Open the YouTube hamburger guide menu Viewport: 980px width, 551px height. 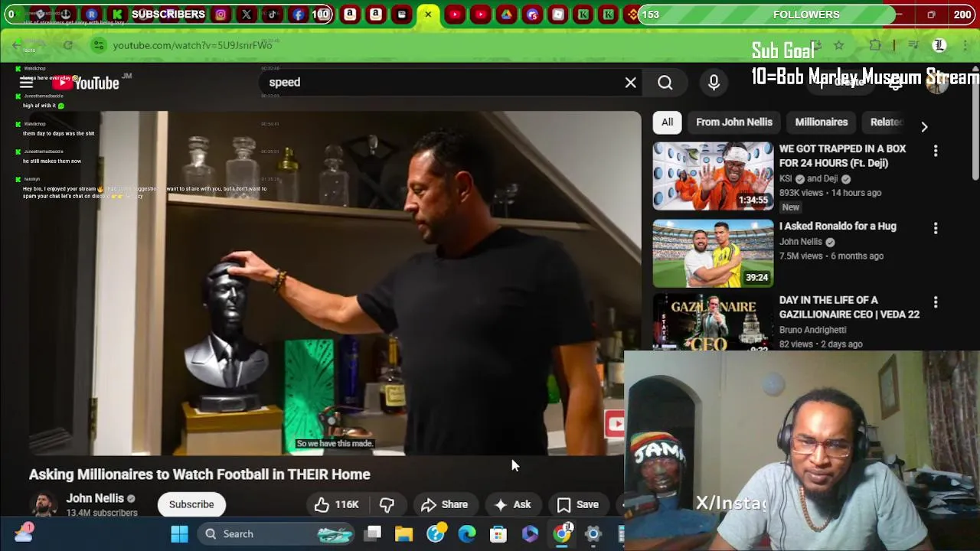(25, 83)
